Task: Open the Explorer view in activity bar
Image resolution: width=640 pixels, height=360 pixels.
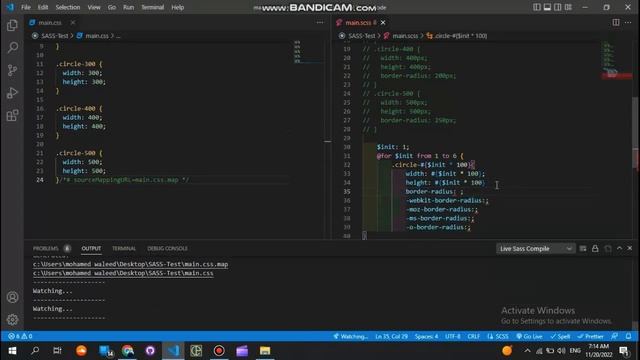Action: 12,25
